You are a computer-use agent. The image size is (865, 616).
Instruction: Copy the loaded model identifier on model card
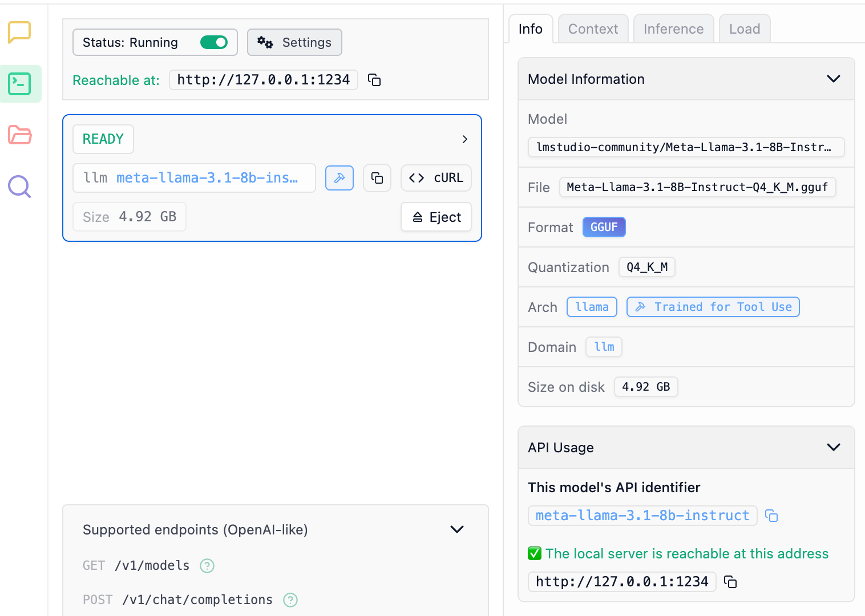(377, 178)
